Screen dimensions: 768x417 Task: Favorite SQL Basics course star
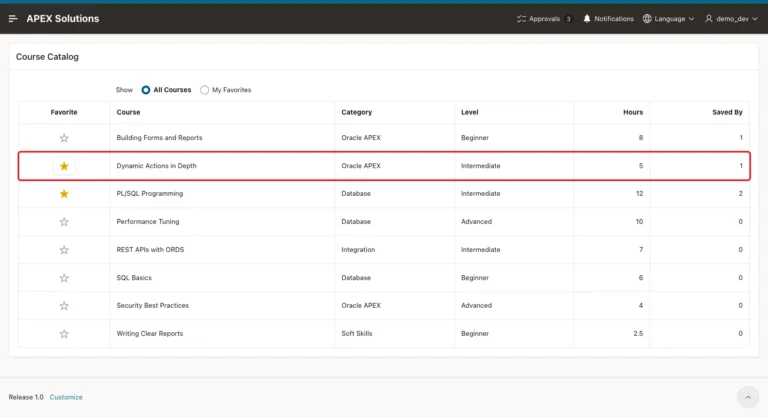click(x=64, y=278)
